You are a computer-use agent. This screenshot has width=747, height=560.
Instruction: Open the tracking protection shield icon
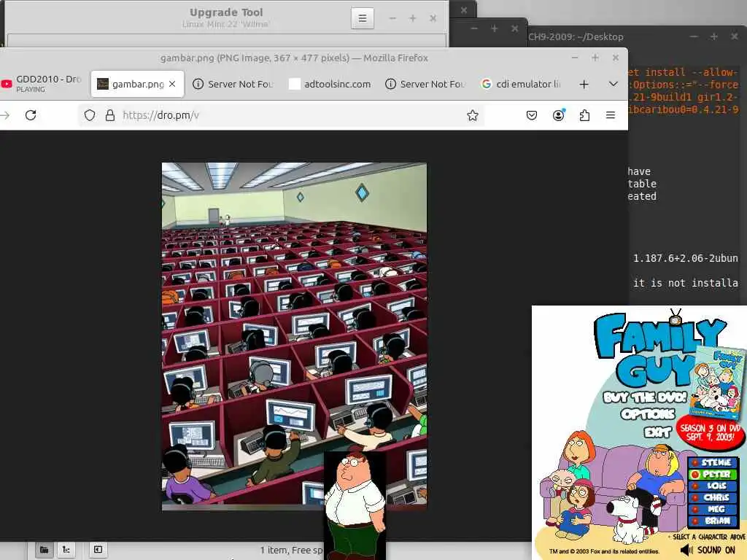coord(90,115)
